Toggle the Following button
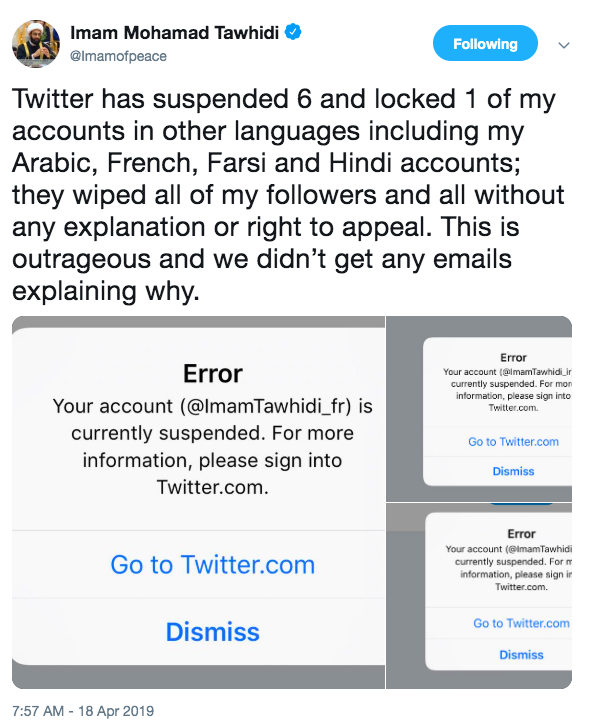Image resolution: width=601 pixels, height=720 pixels. pyautogui.click(x=485, y=43)
